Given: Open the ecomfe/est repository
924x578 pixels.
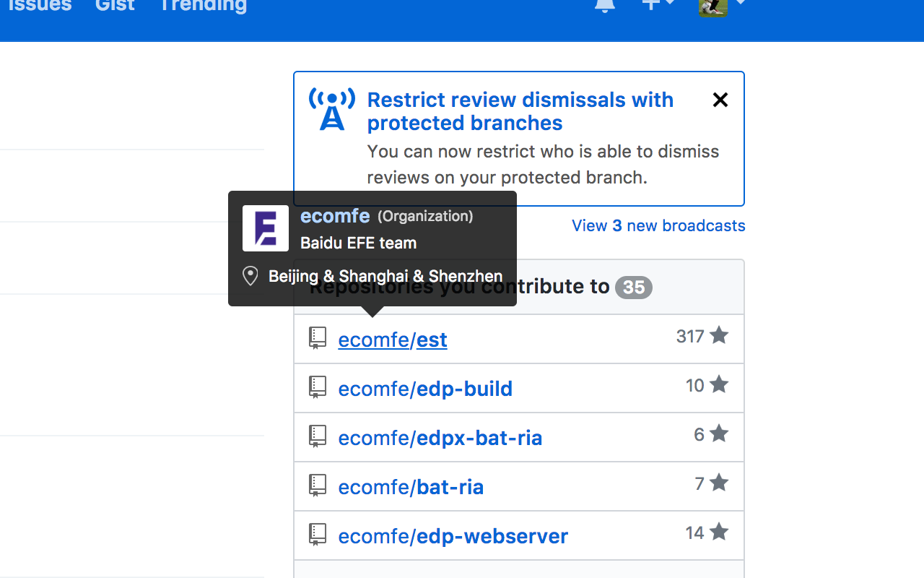Looking at the screenshot, I should 393,340.
